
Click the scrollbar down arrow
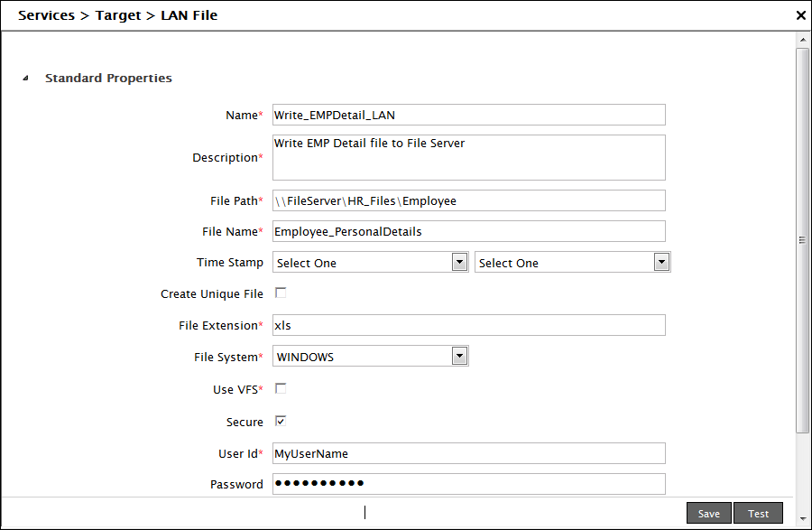tap(802, 518)
